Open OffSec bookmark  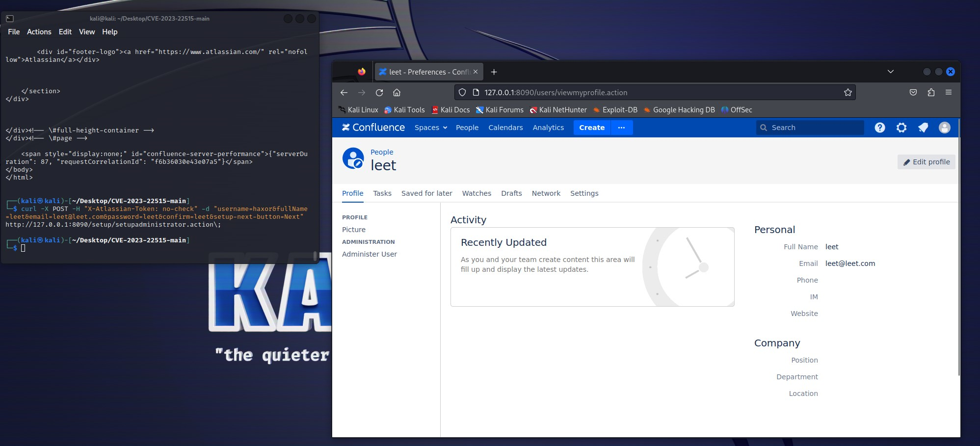737,110
